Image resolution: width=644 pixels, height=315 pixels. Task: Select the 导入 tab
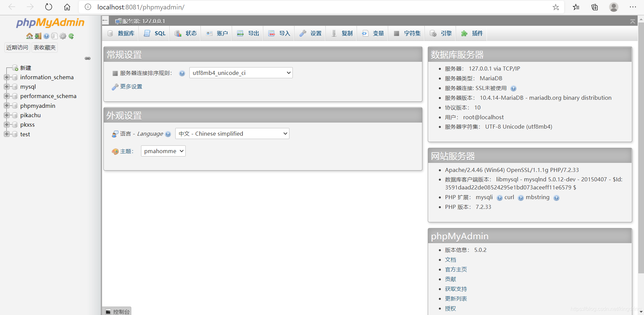pos(279,33)
